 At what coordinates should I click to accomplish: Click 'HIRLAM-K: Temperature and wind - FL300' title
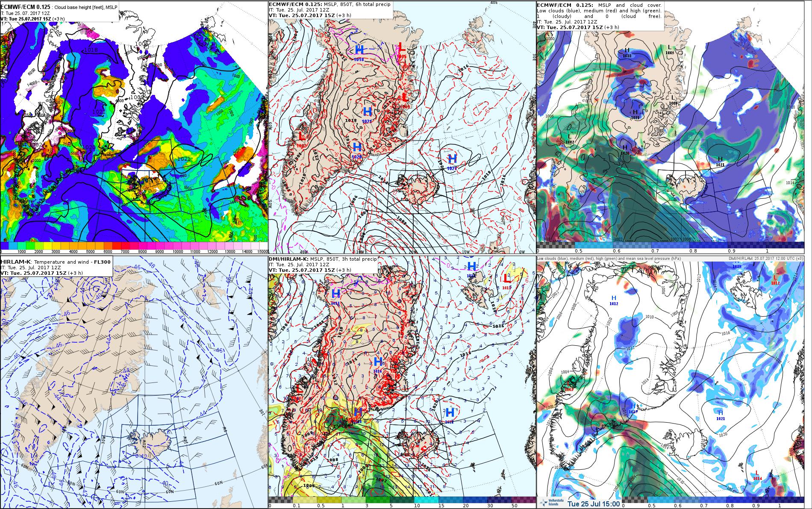(x=56, y=262)
